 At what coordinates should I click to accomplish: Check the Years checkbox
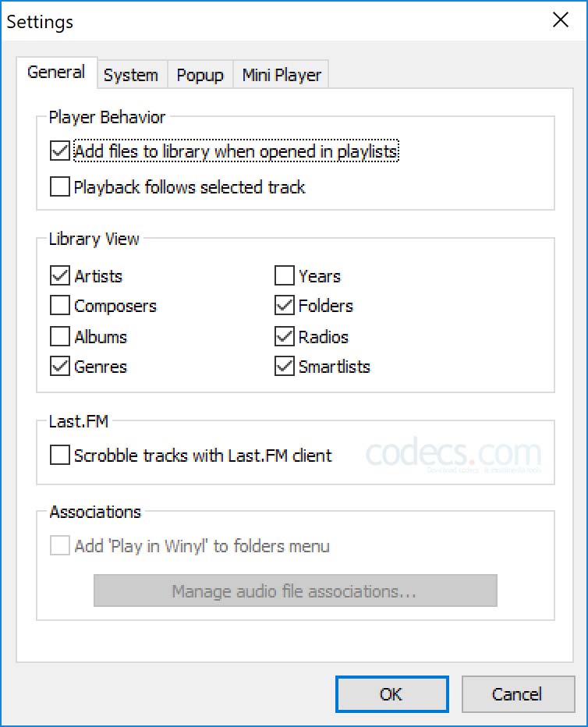(285, 276)
